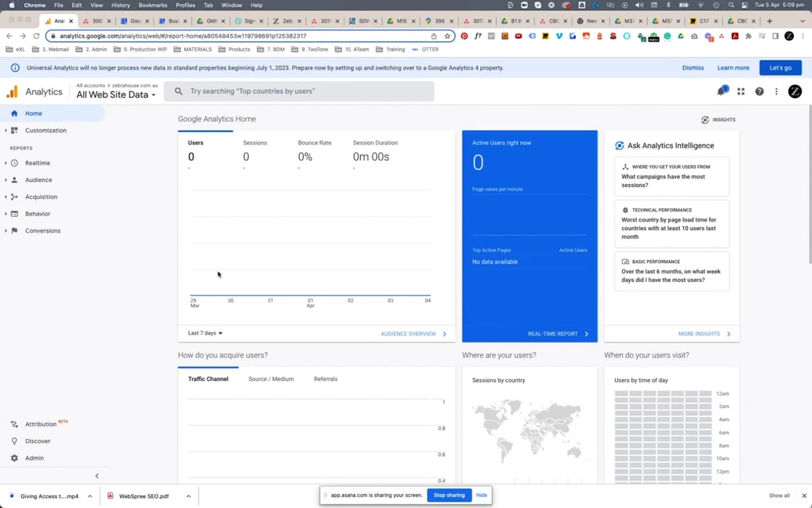This screenshot has height=508, width=812.
Task: Click Show all downloads
Action: 779,496
